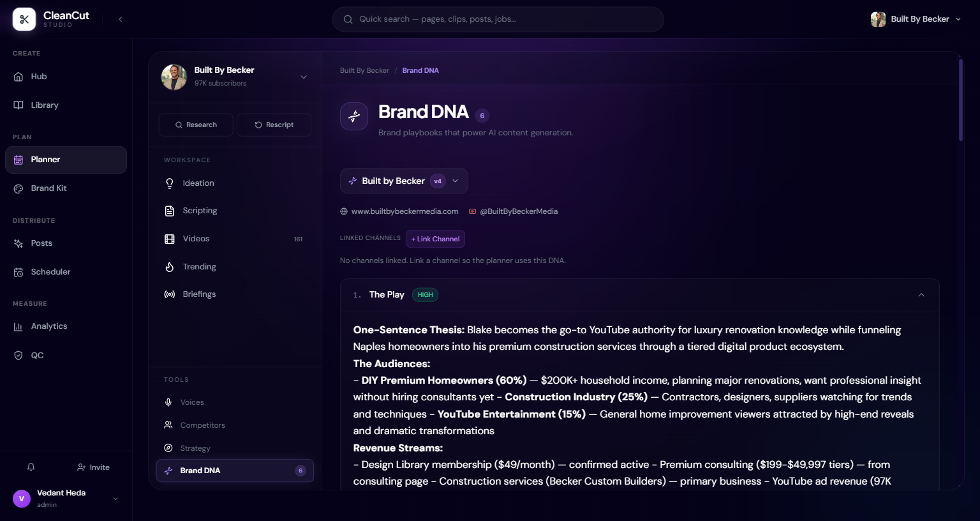Open notifications bell
Viewport: 980px width, 521px height.
pos(31,467)
